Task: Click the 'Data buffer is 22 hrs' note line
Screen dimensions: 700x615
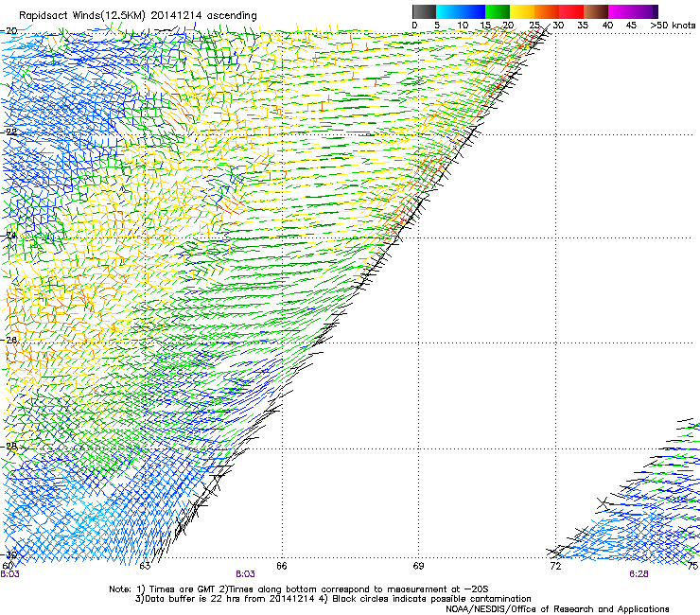Action: pyautogui.click(x=333, y=599)
